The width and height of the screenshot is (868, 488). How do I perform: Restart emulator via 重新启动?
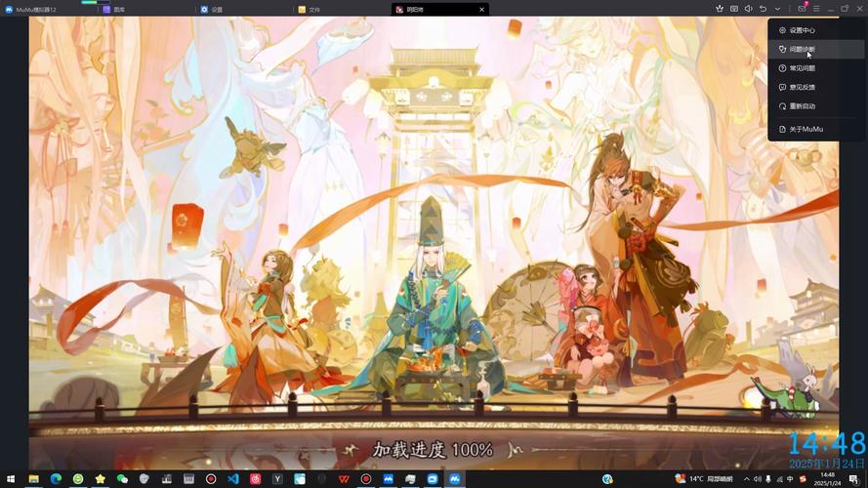pos(802,106)
